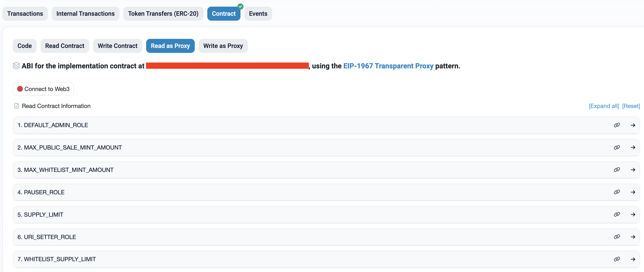The width and height of the screenshot is (644, 272).
Task: Open EIP-1967 Transparent Proxy link
Action: pyautogui.click(x=388, y=66)
